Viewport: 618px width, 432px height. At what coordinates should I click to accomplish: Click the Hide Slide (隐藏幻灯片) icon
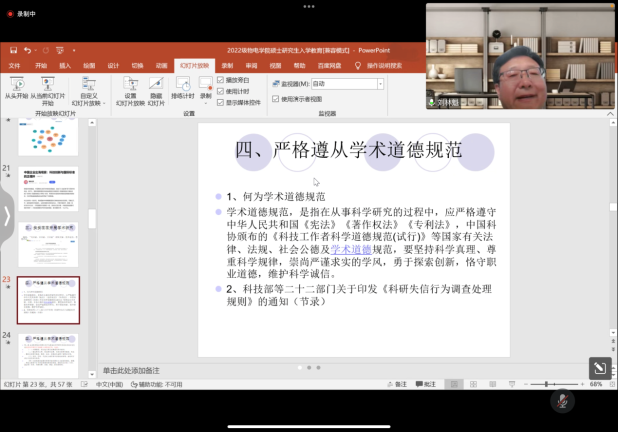pos(154,88)
